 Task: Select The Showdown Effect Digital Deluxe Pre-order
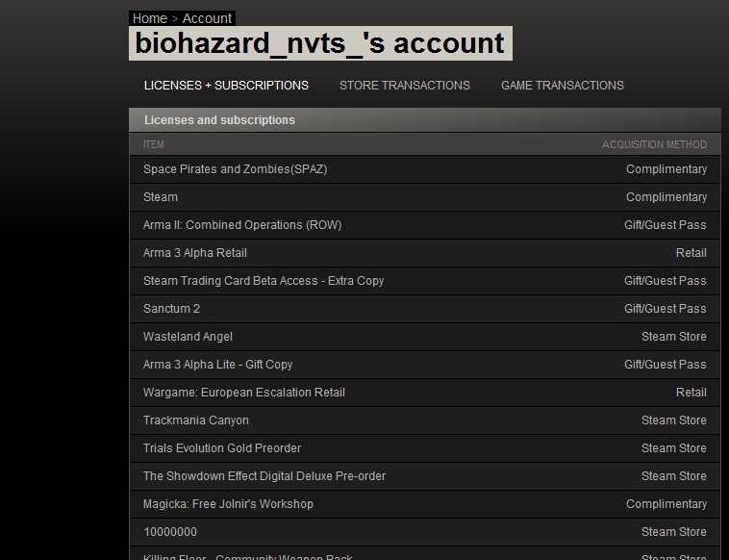[264, 476]
